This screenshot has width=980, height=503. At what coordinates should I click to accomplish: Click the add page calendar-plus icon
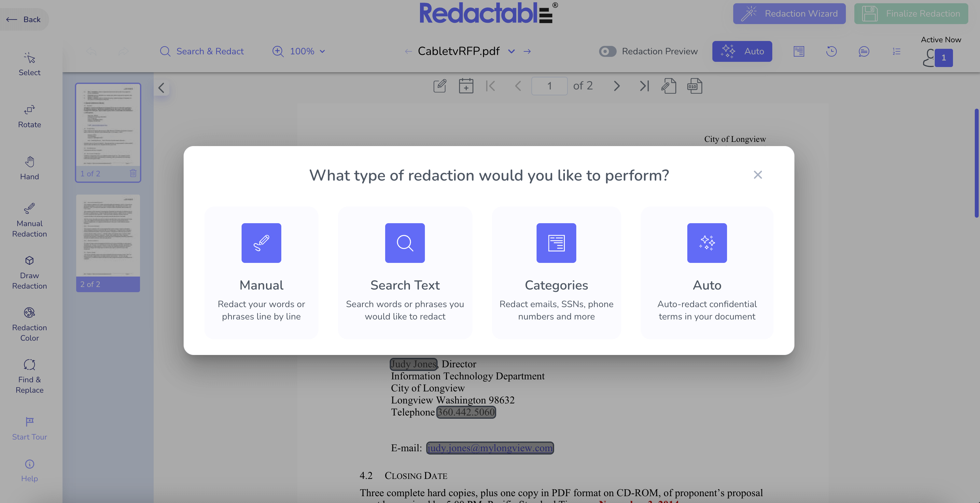click(x=466, y=86)
